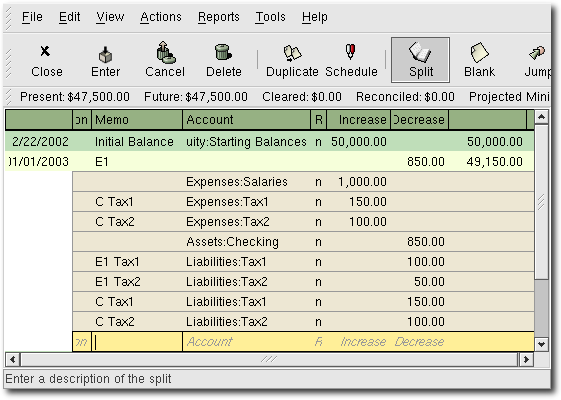The width and height of the screenshot is (561, 400).
Task: Click the Reconciled: $0.00 summary
Action: [x=405, y=97]
